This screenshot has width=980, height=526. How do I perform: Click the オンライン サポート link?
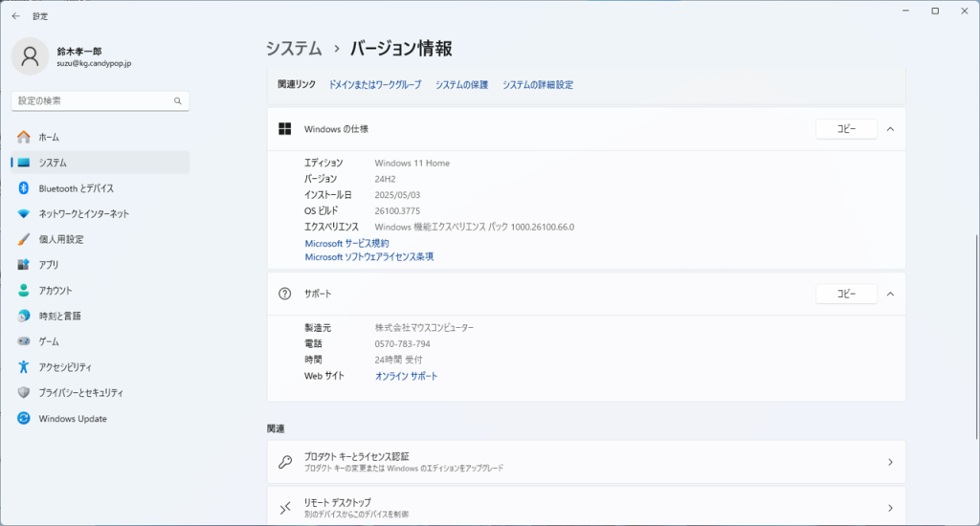(406, 377)
